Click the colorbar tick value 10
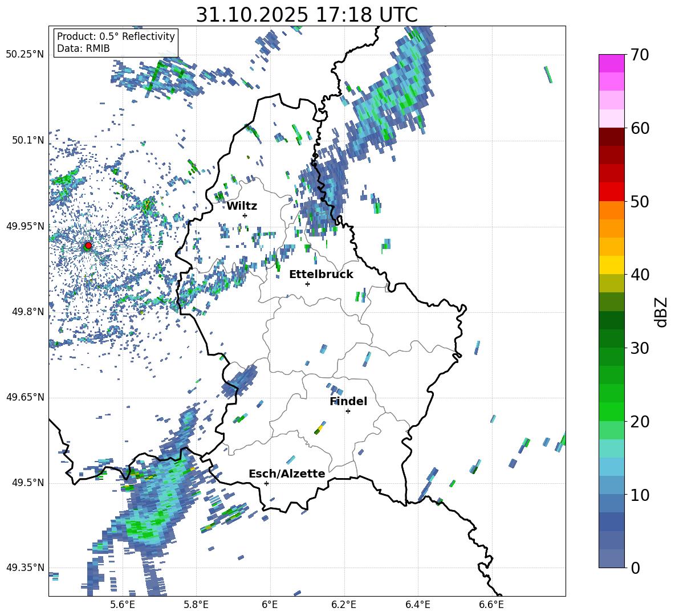 coord(640,495)
